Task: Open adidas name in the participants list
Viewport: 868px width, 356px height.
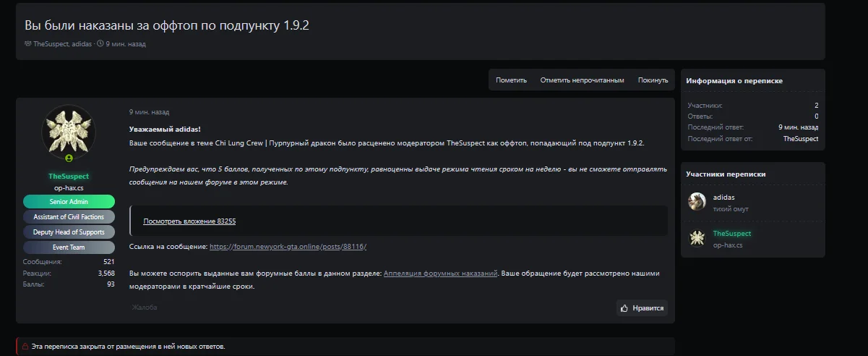Action: (x=724, y=198)
